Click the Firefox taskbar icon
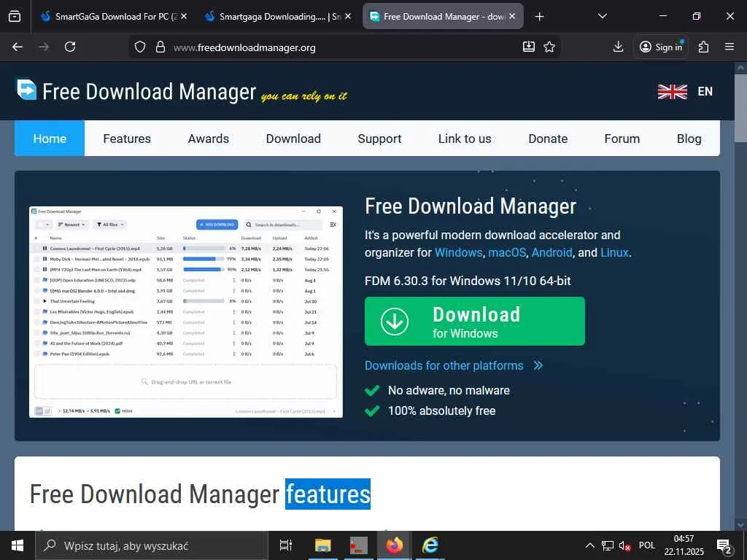The image size is (747, 560). tap(395, 545)
